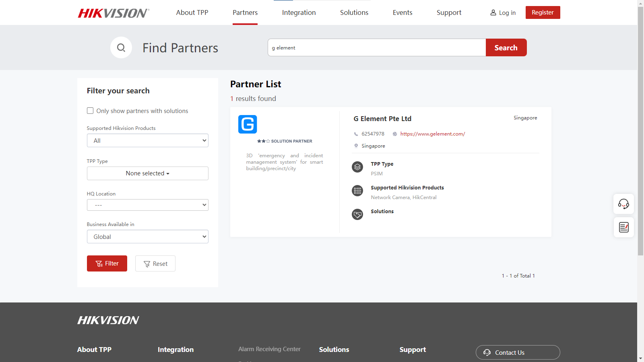Click the red Search button
Screen dimensions: 644x362
click(x=506, y=47)
